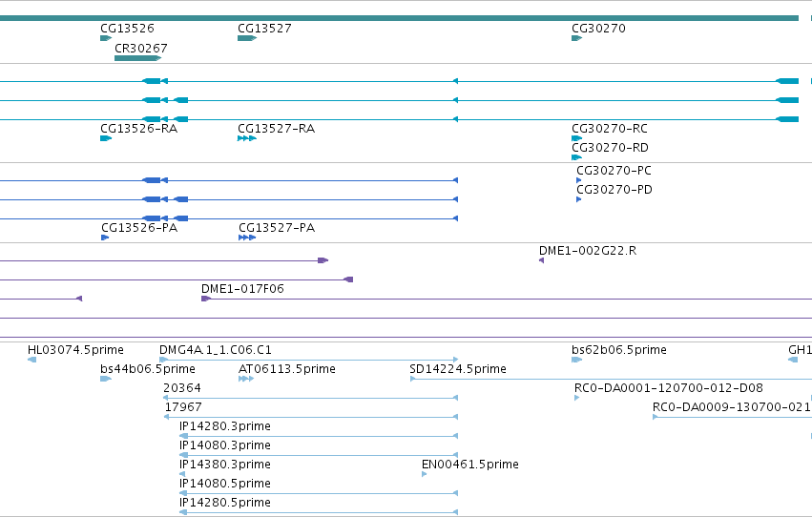This screenshot has width=812, height=517.
Task: Select the AT06113.5prime EST label
Action: pos(287,369)
